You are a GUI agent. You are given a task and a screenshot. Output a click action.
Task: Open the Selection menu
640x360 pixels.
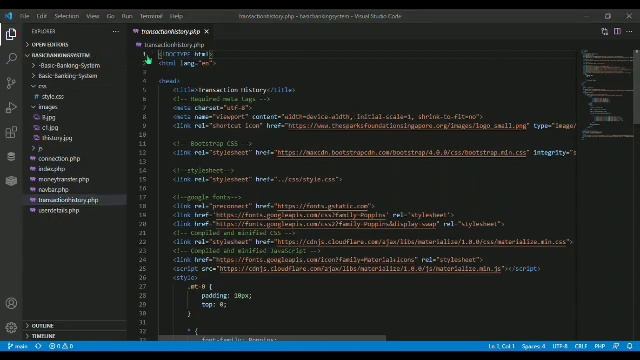click(x=67, y=16)
